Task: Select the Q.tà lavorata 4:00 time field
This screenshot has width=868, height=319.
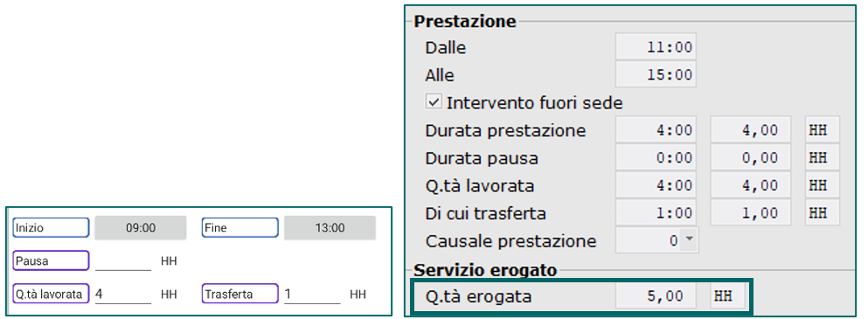Action: (x=657, y=185)
